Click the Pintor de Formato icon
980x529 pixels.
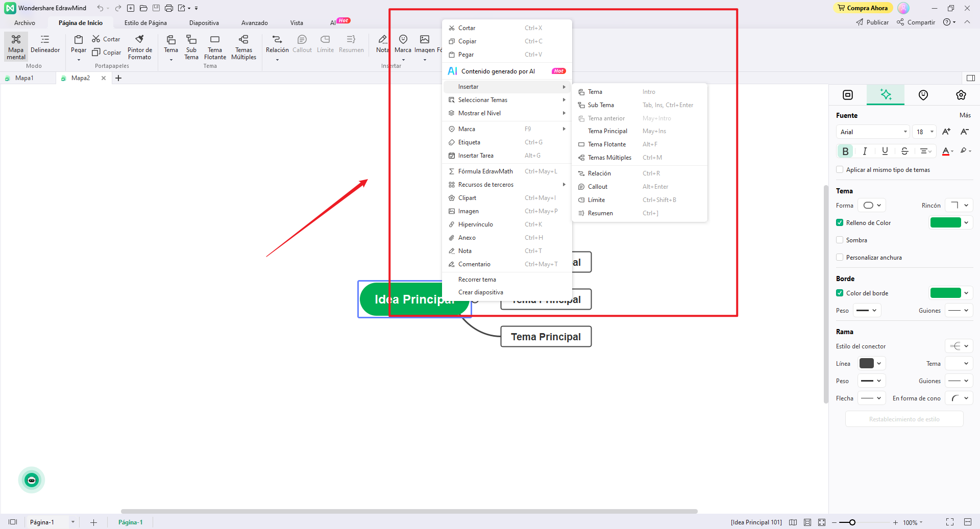139,40
